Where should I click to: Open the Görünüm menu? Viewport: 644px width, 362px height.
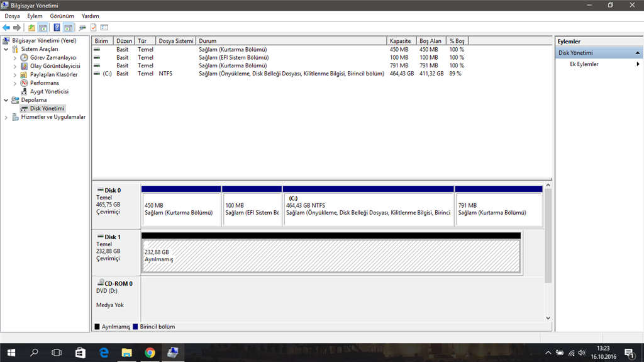pos(62,16)
